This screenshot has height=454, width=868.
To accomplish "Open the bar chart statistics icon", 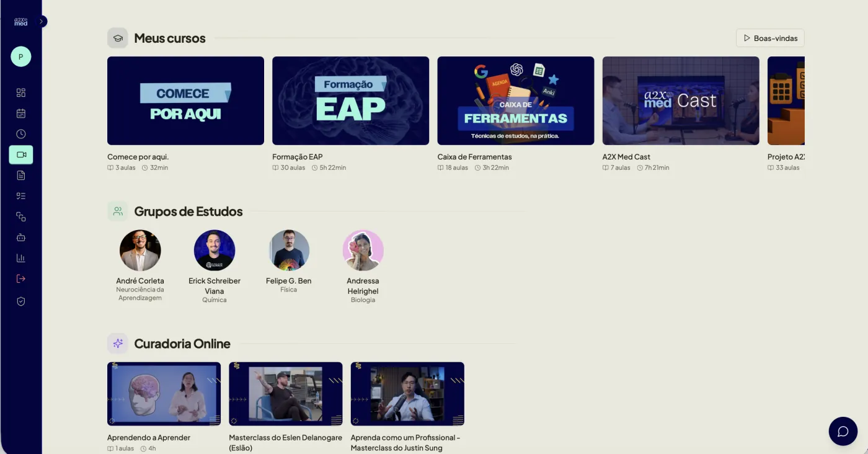I will (x=21, y=258).
